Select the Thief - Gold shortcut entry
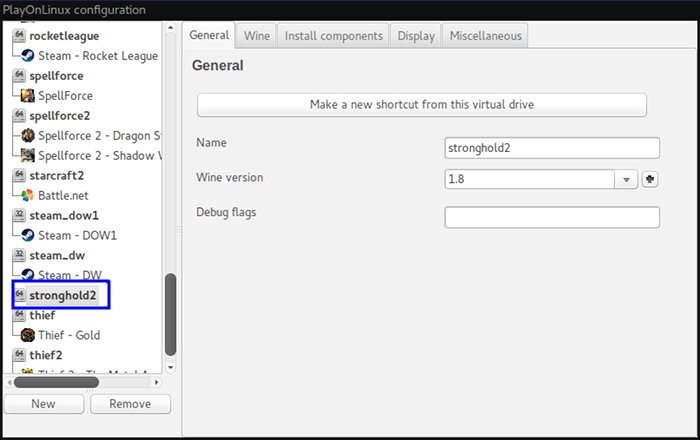Image resolution: width=700 pixels, height=440 pixels. click(x=69, y=335)
